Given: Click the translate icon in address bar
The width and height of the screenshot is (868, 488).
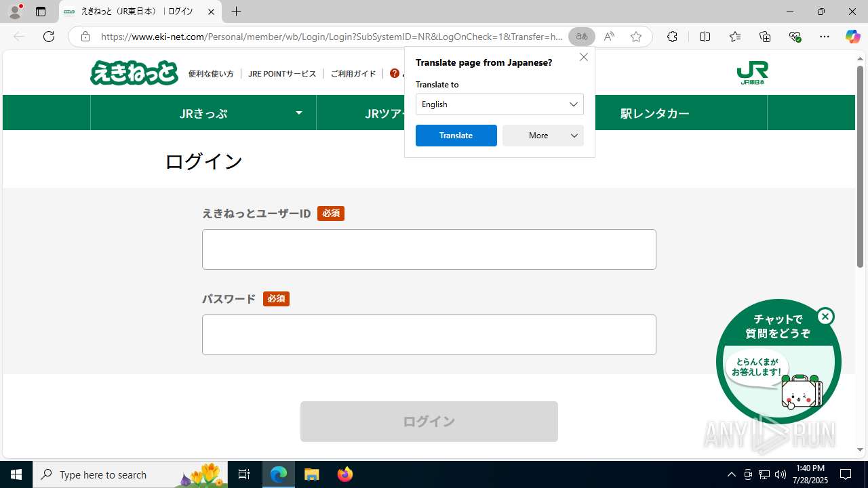Looking at the screenshot, I should pos(581,37).
